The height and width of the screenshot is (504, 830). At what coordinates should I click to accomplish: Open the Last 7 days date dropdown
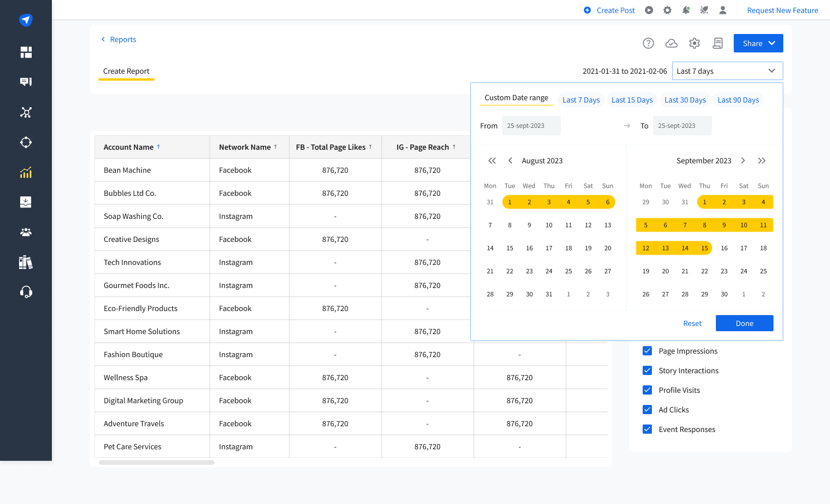727,71
